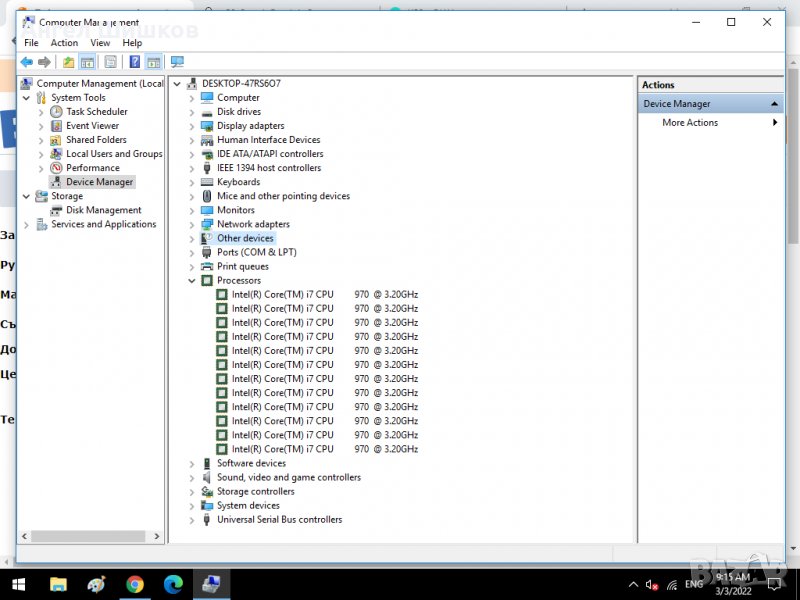Screen dimensions: 800x600
Task: Collapse the Processors category
Action: click(x=192, y=281)
